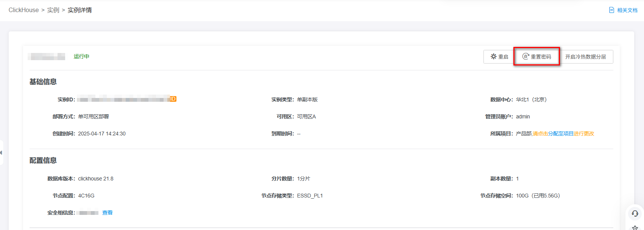Click the 重启 restart button
The height and width of the screenshot is (230, 644).
click(x=499, y=57)
